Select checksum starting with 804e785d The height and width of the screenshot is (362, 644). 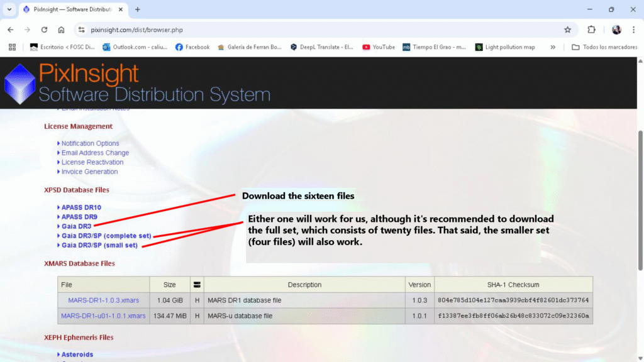click(513, 300)
